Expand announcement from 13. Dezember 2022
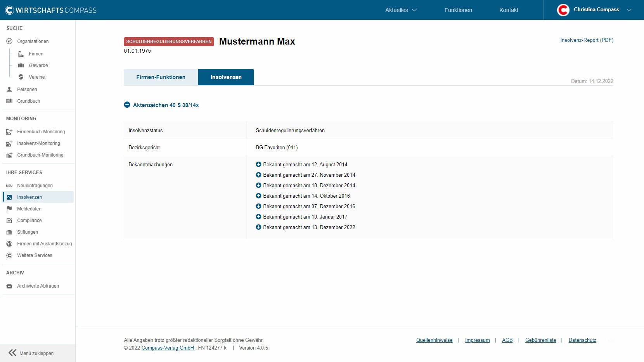 click(258, 228)
